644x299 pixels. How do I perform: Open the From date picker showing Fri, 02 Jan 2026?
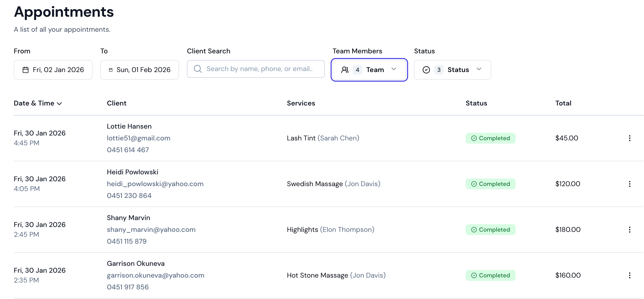[x=53, y=70]
